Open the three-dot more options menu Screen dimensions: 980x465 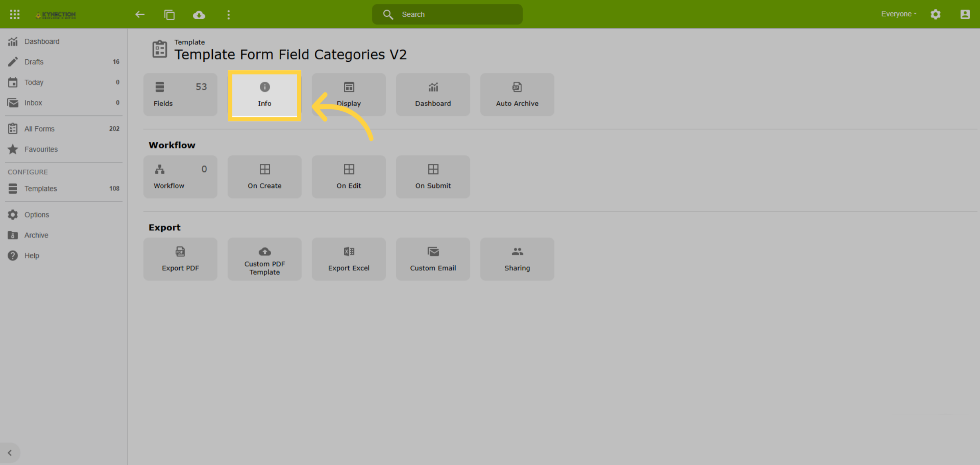click(229, 15)
